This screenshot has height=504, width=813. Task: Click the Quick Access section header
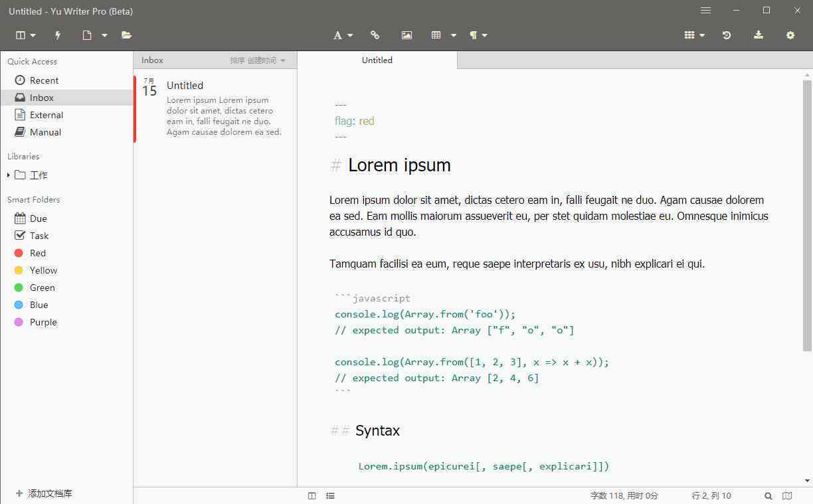click(32, 62)
